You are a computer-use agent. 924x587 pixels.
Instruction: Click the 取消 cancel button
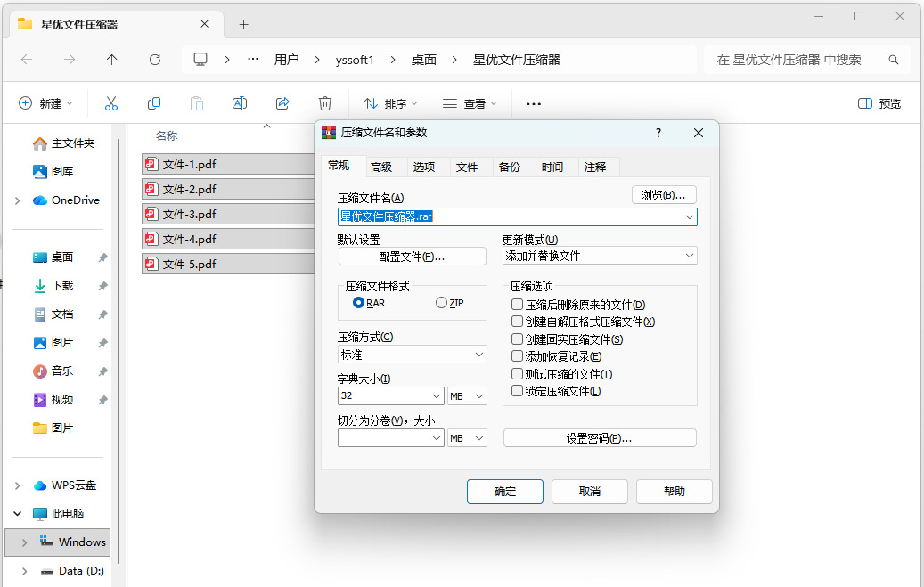589,492
